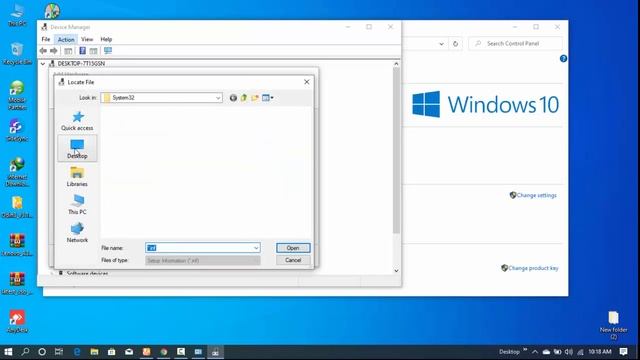This screenshot has width=640, height=360.
Task: Select DESKTOP-7T15GSN computer node
Action: pyautogui.click(x=81, y=64)
